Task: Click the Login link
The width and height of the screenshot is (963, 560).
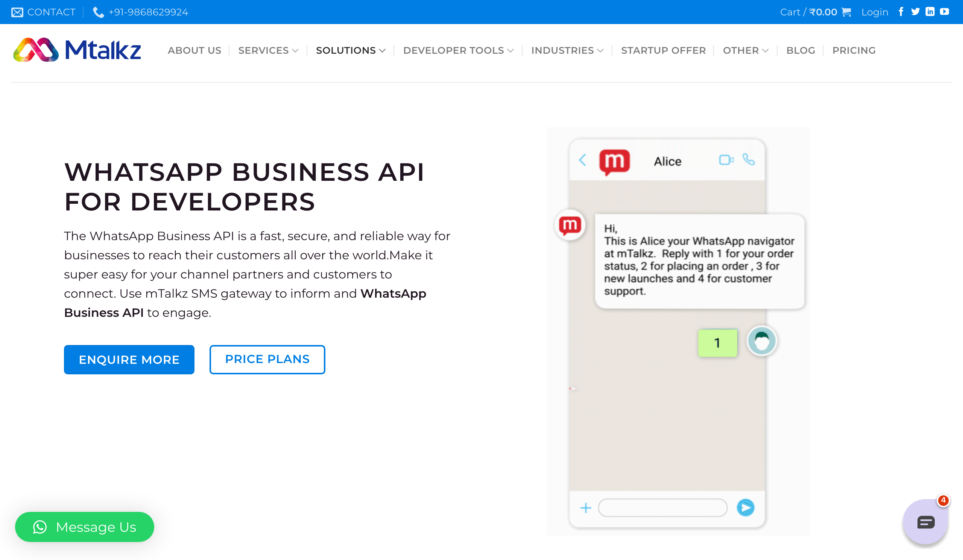Action: click(x=875, y=12)
